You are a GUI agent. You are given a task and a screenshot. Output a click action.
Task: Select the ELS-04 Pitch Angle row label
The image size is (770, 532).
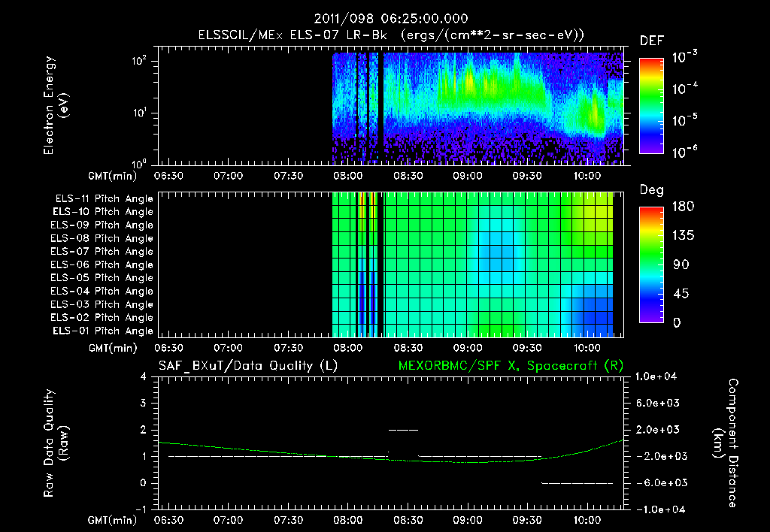coord(102,292)
